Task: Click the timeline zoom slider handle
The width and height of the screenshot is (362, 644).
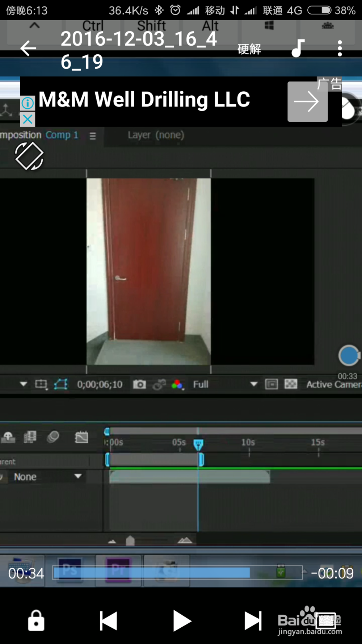Action: [130, 541]
